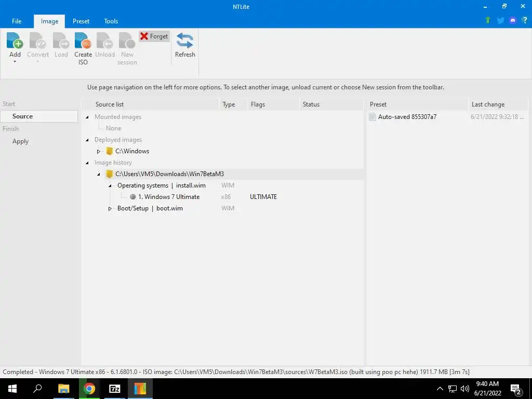Collapse the Deployed images group
The width and height of the screenshot is (532, 399).
[87, 140]
